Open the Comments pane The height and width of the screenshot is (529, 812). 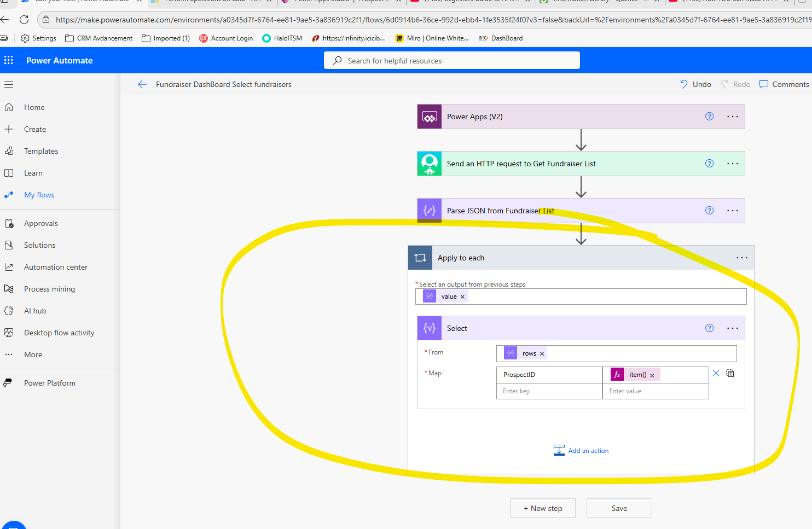coord(784,84)
